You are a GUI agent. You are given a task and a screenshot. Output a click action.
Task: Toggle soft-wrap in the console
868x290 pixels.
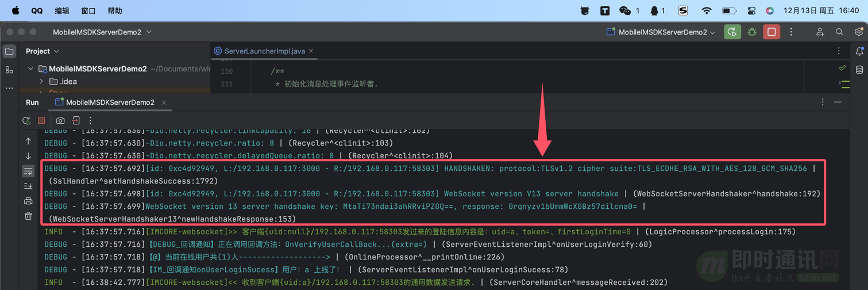28,171
